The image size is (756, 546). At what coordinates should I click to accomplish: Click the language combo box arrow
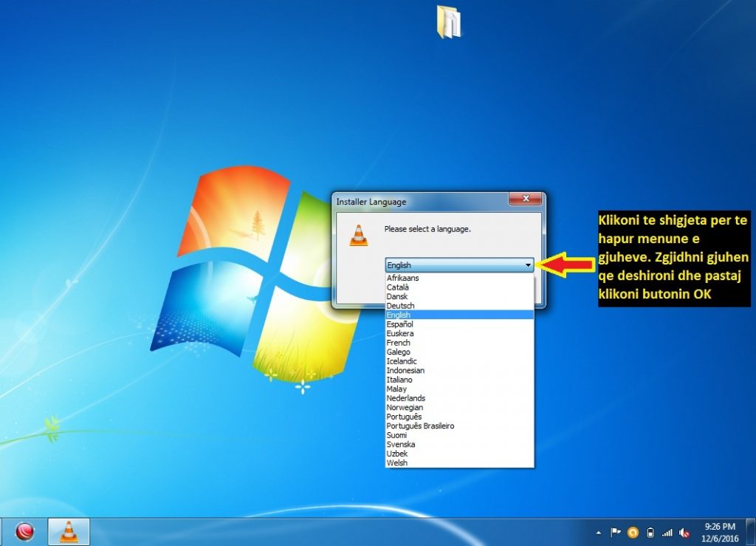pyautogui.click(x=528, y=265)
